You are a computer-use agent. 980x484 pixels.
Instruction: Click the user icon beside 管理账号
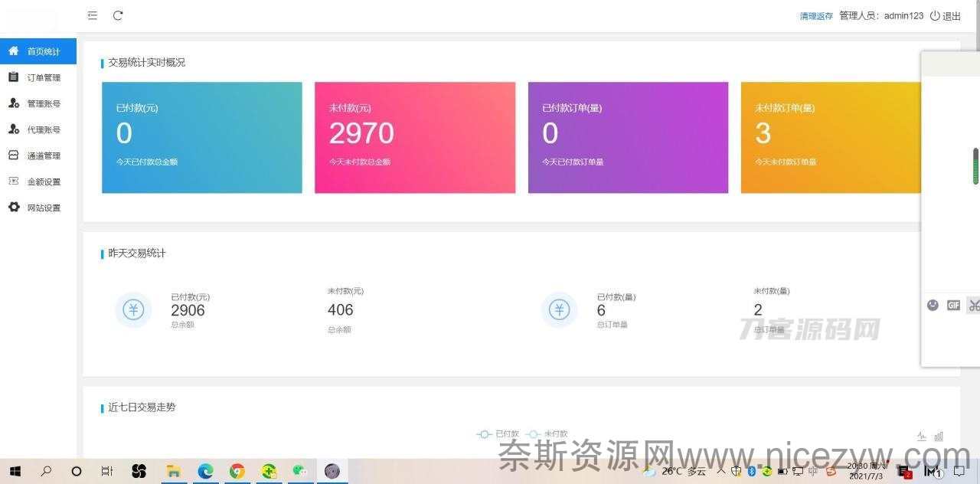(13, 103)
